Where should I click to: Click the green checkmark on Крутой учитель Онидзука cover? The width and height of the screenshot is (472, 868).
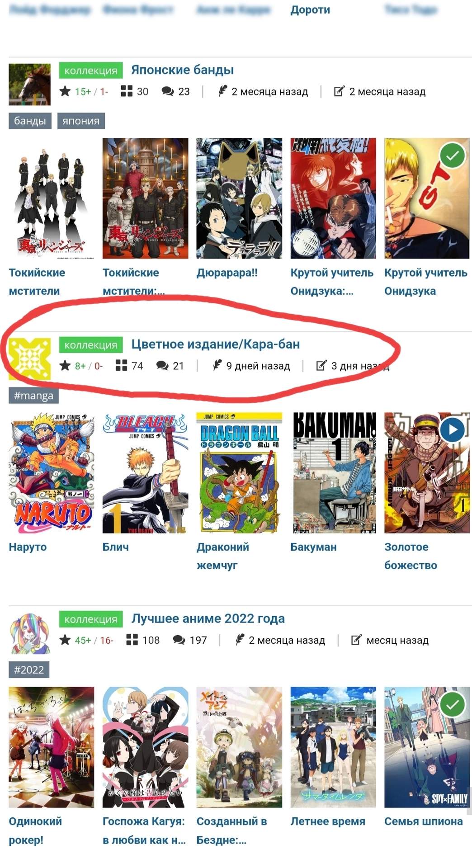point(453,156)
